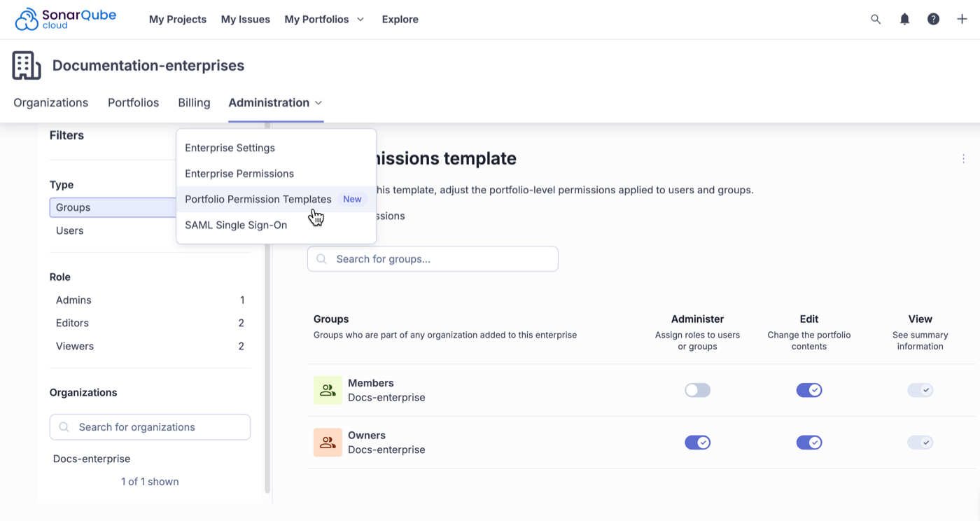Open the global search magnifier icon
The width and height of the screenshot is (980, 521).
(876, 19)
